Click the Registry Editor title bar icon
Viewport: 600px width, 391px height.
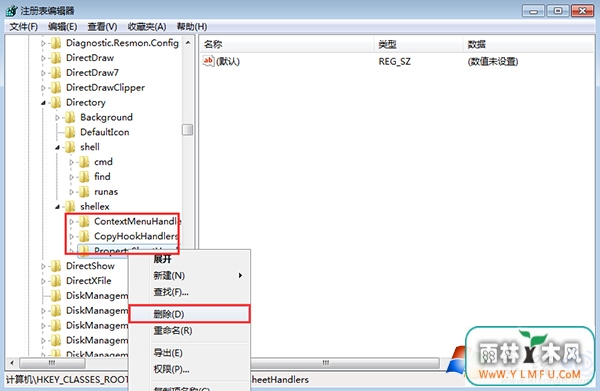pyautogui.click(x=11, y=10)
